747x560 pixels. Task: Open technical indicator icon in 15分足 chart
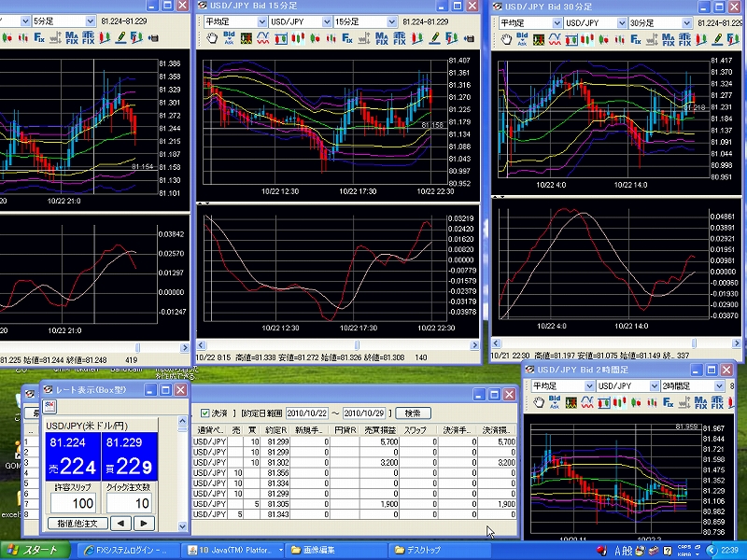pyautogui.click(x=246, y=38)
